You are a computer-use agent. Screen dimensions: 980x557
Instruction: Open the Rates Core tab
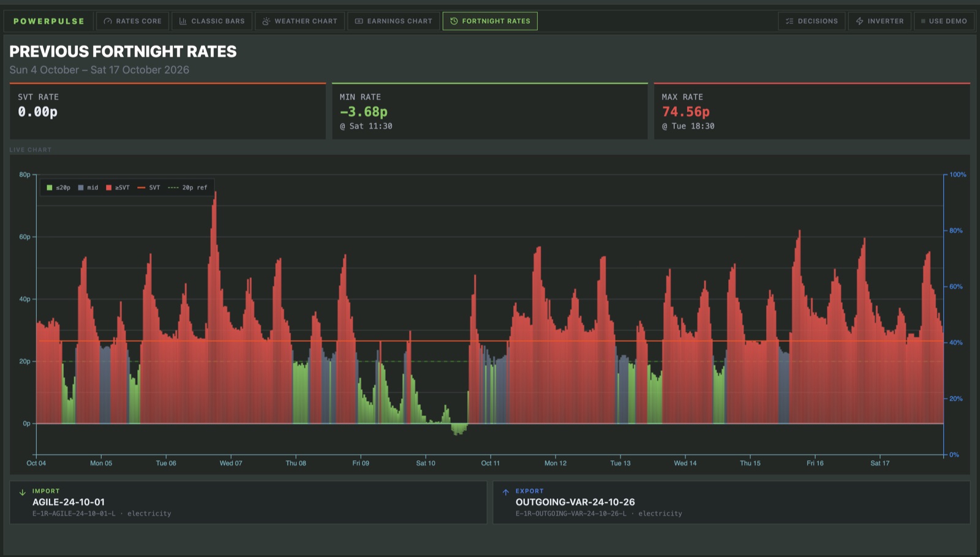(x=132, y=21)
